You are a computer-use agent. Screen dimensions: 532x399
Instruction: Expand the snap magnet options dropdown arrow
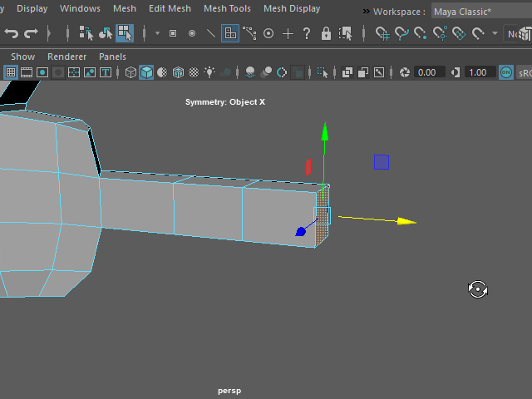pos(495,33)
